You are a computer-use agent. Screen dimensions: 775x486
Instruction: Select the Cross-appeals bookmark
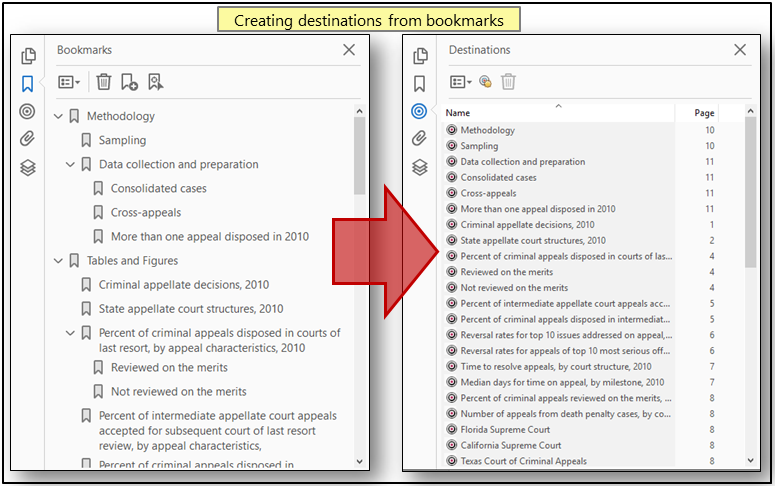click(145, 213)
